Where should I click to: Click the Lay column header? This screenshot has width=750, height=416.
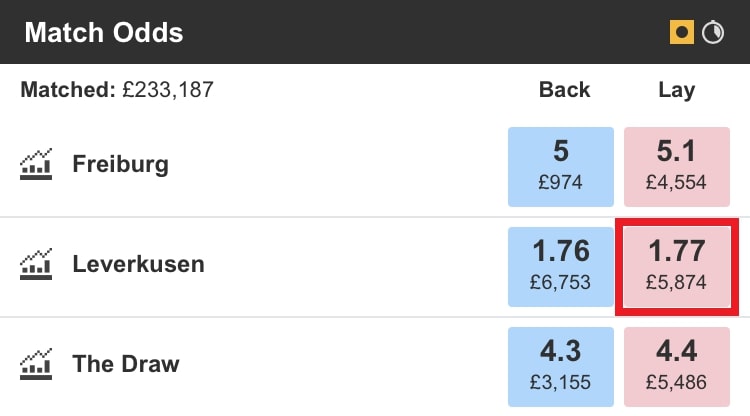(x=676, y=90)
